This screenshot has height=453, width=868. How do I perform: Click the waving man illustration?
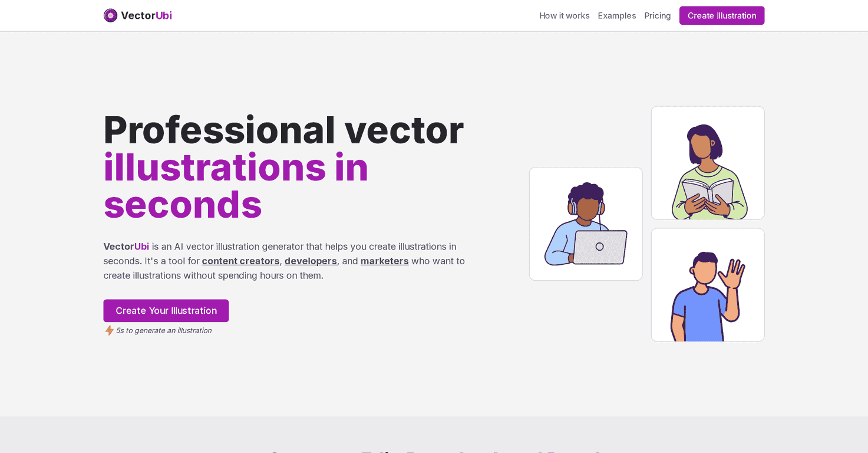pyautogui.click(x=707, y=285)
